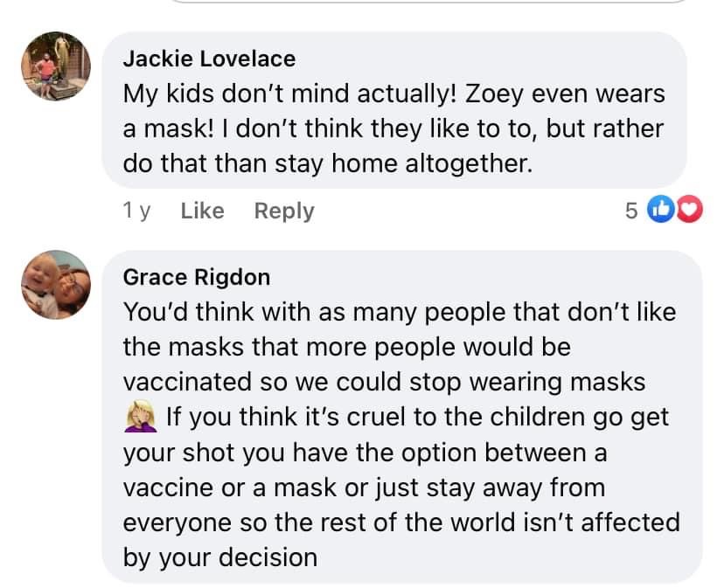Click the line starting "You'd think with"

pos(400,312)
